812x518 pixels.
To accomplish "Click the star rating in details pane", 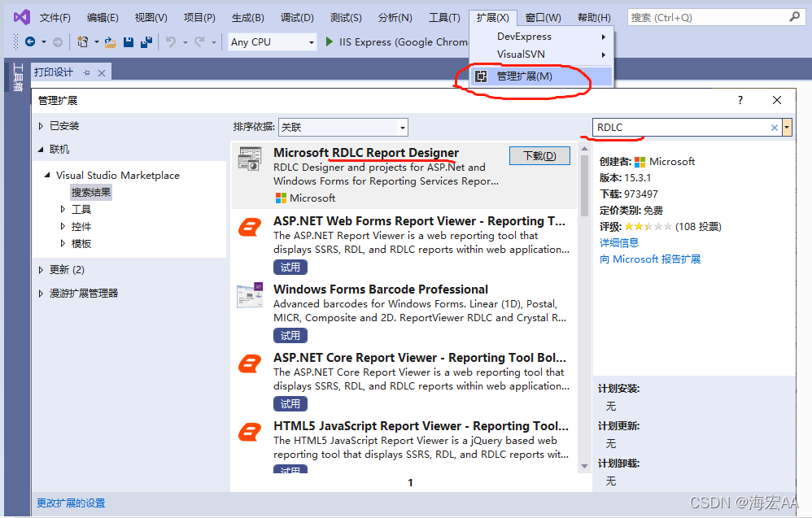I will pyautogui.click(x=648, y=227).
